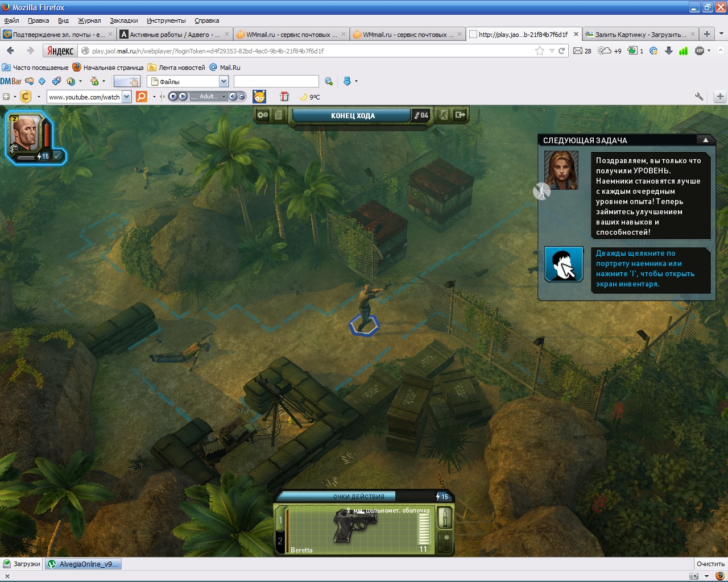Click the wrench customize toolbar icon

tap(699, 97)
